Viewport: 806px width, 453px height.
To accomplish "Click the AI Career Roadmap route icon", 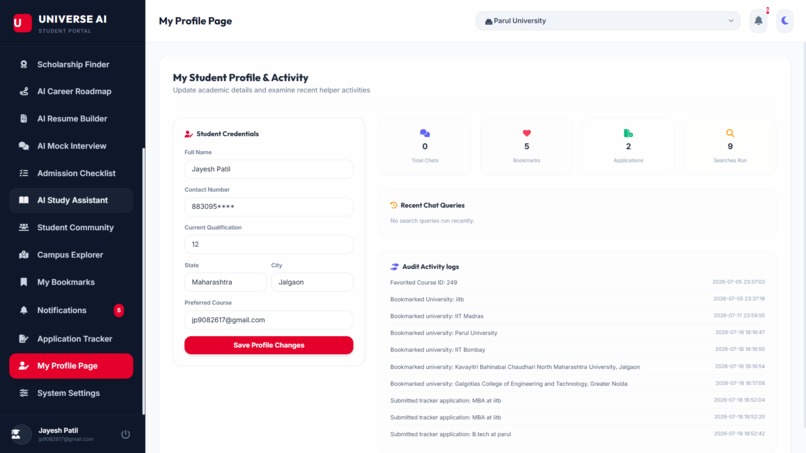I will pyautogui.click(x=24, y=92).
